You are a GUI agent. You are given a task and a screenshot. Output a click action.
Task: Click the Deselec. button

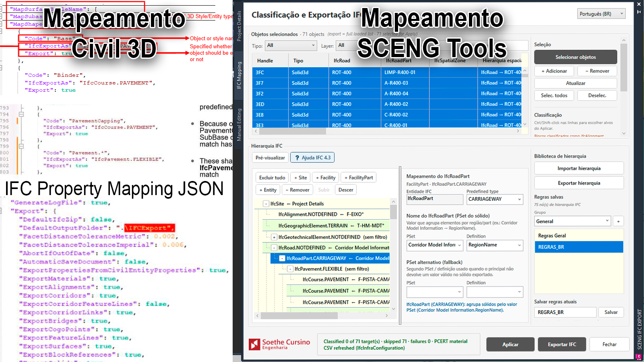tap(597, 95)
